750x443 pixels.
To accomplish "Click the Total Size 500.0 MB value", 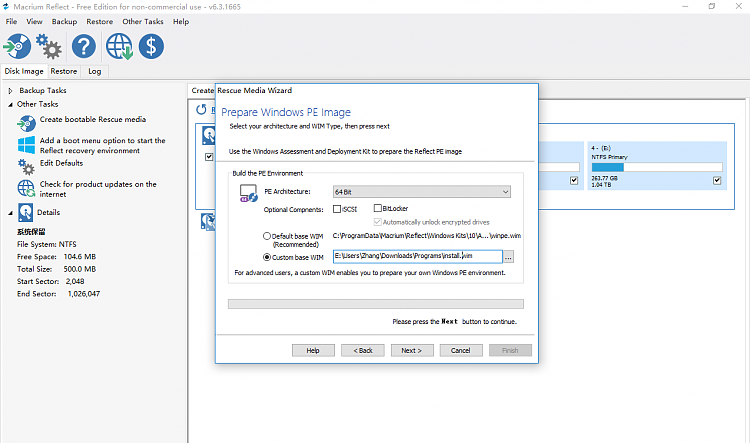I will pos(79,269).
